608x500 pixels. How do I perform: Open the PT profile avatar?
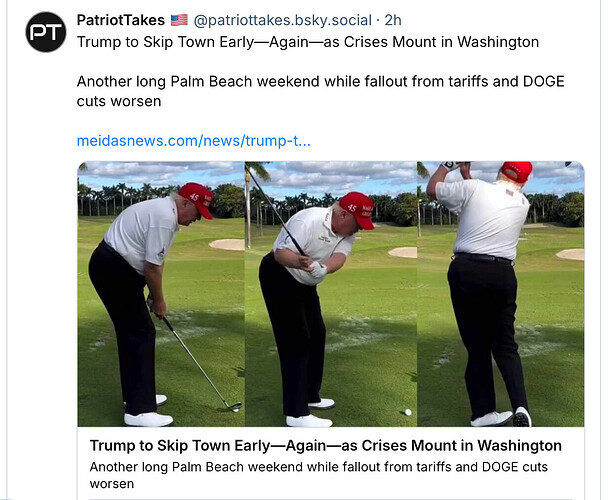pyautogui.click(x=46, y=32)
